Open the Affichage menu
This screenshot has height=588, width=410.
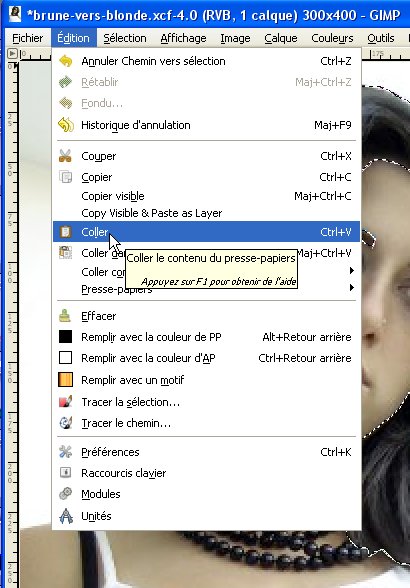[x=183, y=38]
